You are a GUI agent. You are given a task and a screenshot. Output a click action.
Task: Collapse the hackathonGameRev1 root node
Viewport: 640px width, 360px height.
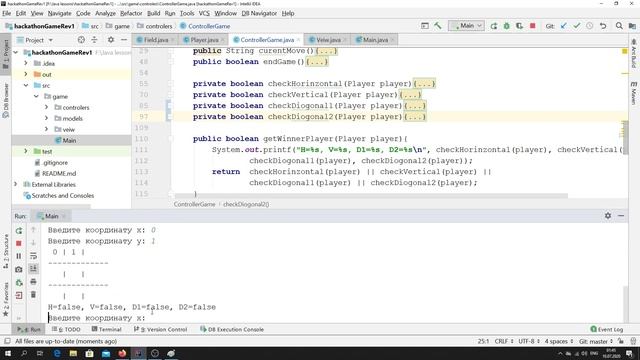(x=16, y=52)
